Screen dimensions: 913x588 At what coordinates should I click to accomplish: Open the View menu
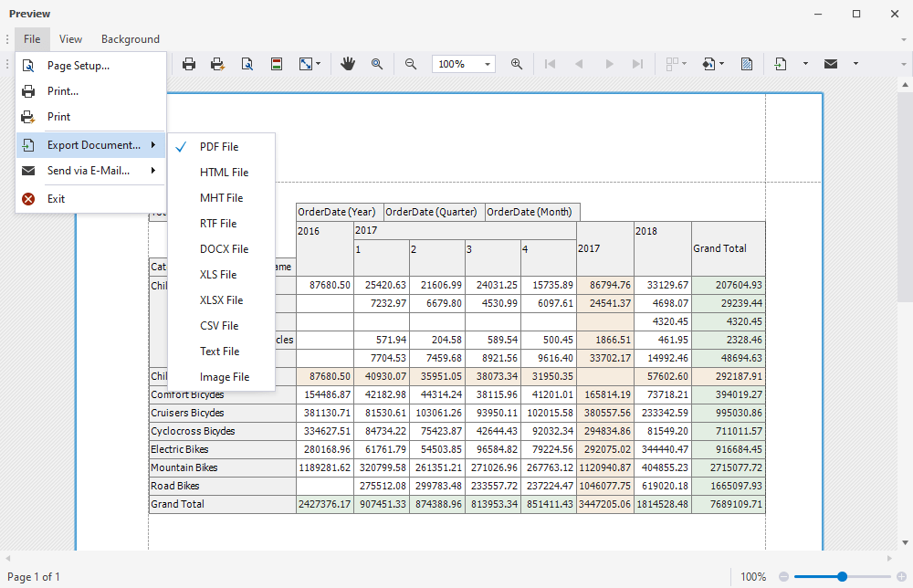[x=70, y=39]
